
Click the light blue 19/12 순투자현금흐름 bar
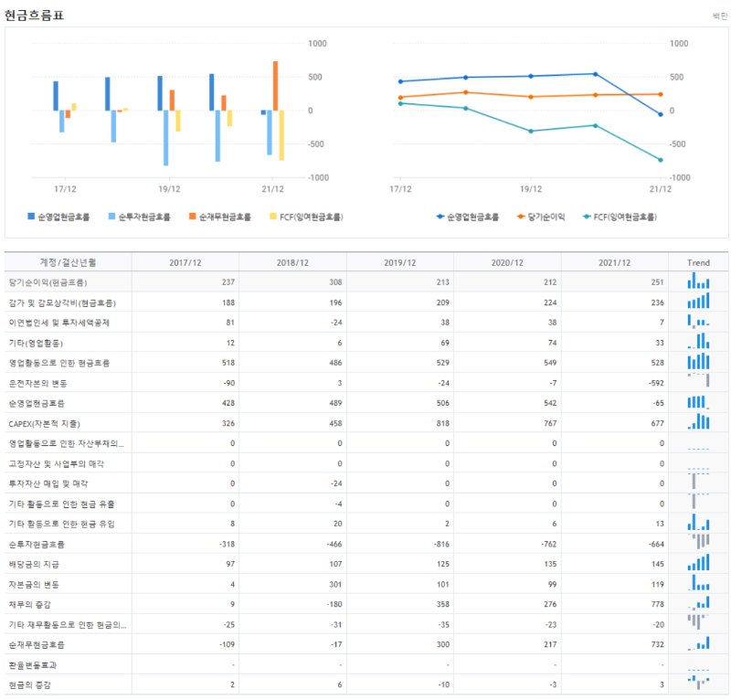[x=166, y=138]
